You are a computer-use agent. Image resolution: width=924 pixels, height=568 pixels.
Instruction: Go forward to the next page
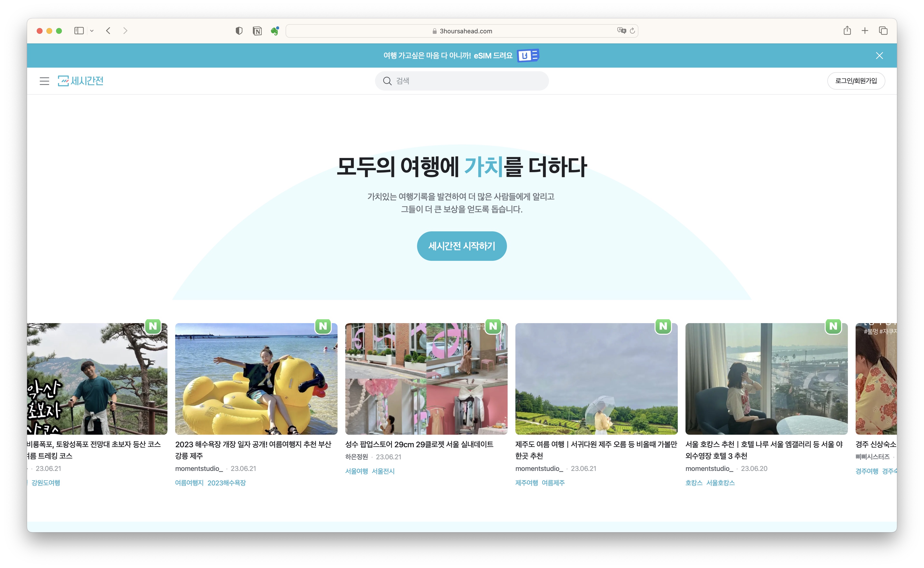125,31
